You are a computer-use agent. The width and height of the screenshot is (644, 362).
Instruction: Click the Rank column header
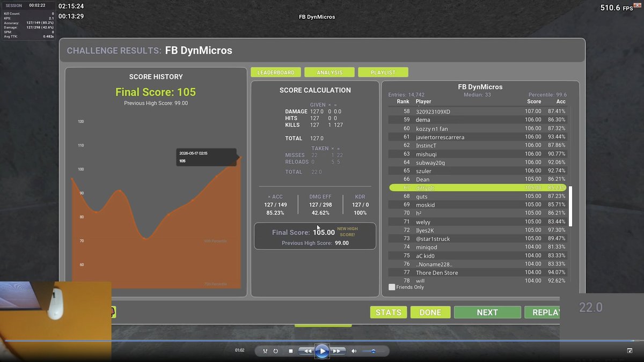(x=403, y=101)
